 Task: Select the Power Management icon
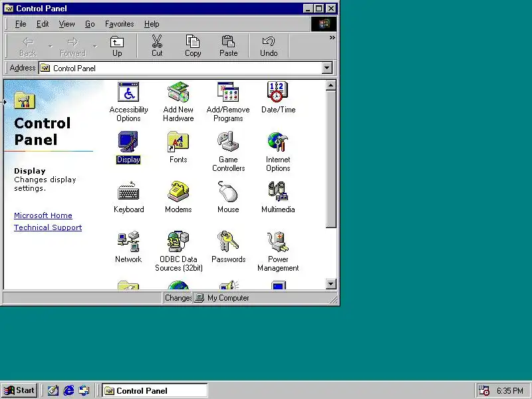pos(278,251)
